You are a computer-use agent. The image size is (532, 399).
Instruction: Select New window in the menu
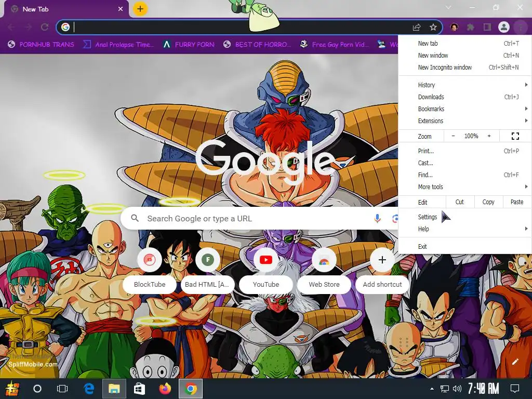pos(465,55)
